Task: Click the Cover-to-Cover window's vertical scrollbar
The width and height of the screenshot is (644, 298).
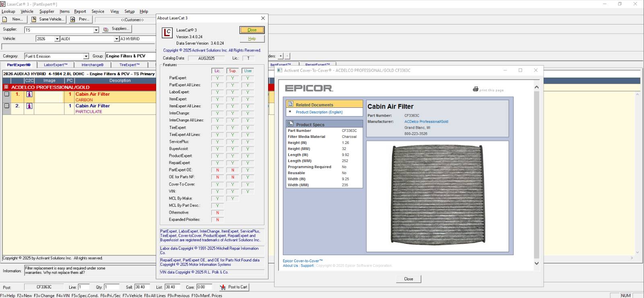Action: point(536,173)
